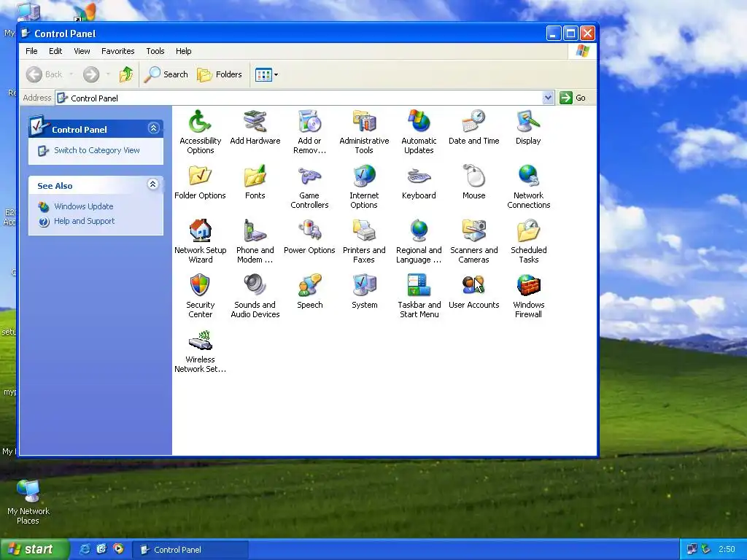This screenshot has width=747, height=560.
Task: Open the File menu
Action: click(x=31, y=51)
